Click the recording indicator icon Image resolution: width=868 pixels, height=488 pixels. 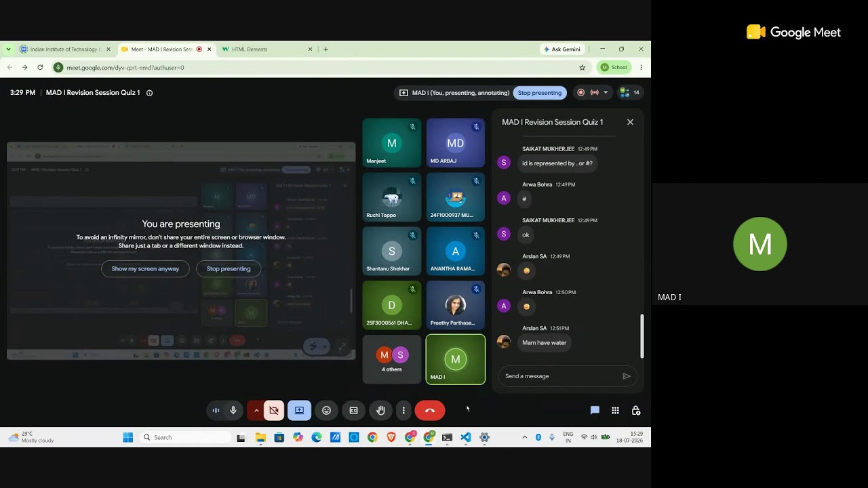click(x=581, y=92)
